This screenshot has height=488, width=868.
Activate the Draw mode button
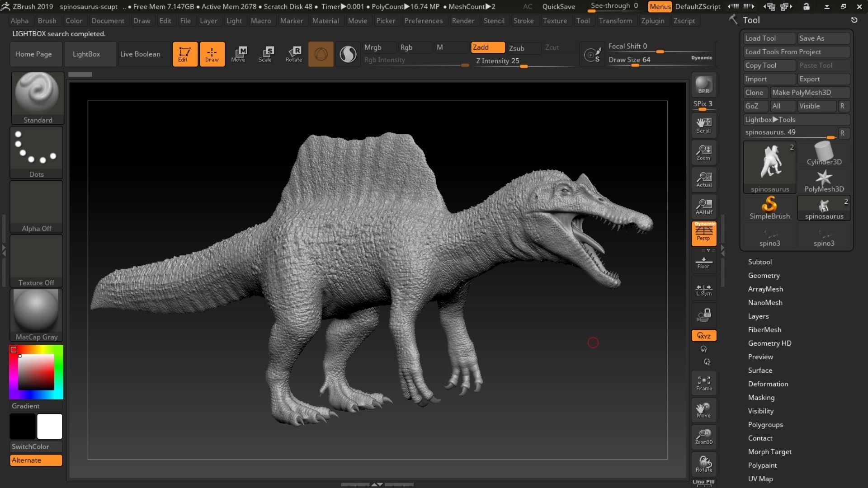click(x=212, y=54)
